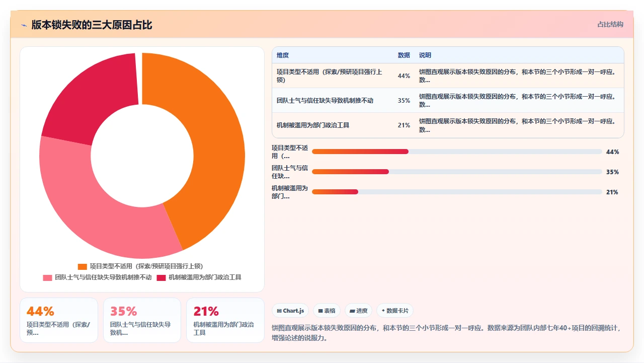Click the 44% value in table
Screen dimensions: 644x363
tap(404, 76)
